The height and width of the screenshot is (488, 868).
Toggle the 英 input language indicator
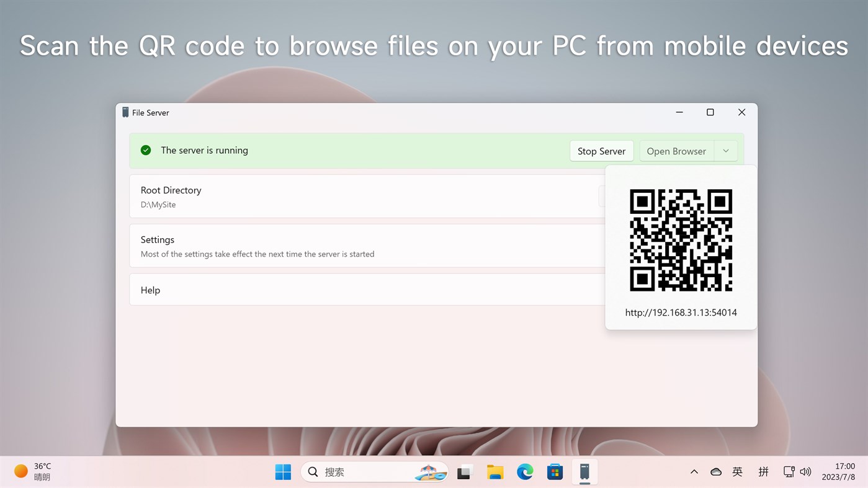point(737,472)
